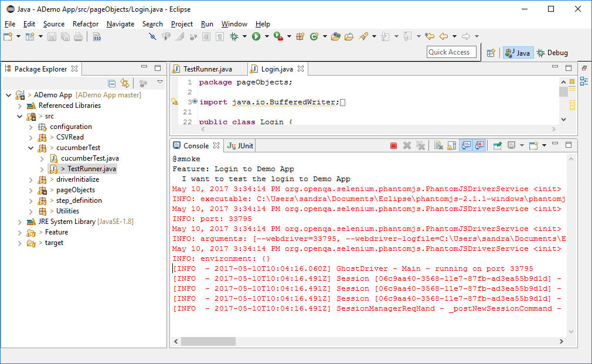Click the New file toolbar icon
The image size is (592, 364).
[x=8, y=36]
